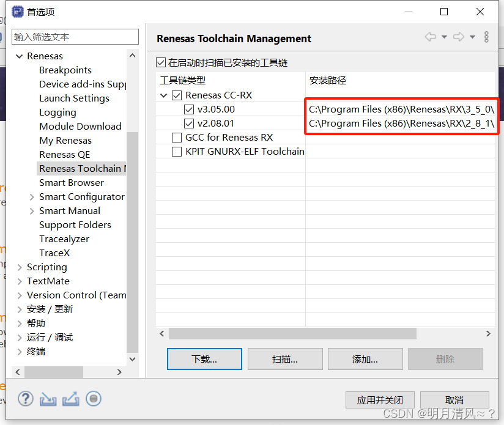Click the Preferences window app icon
Viewport: 504px width, 425px height.
click(18, 12)
